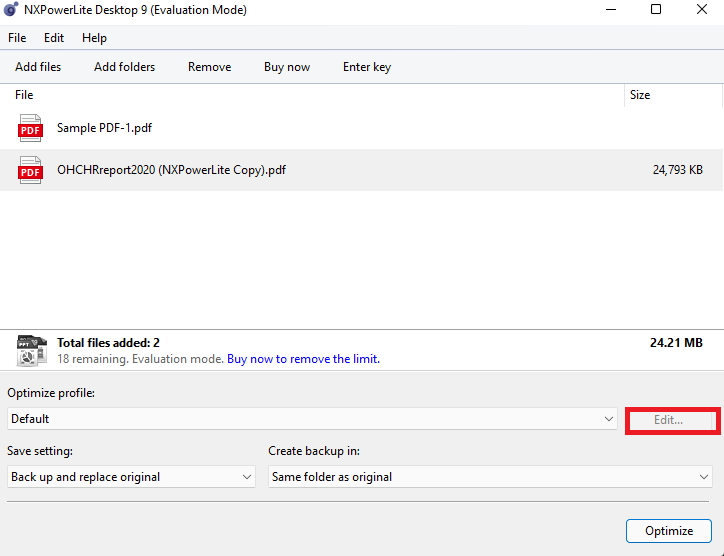Viewport: 724px width, 556px height.
Task: Click the PDF icon for Sample PDF-1.pdf
Action: click(x=31, y=128)
